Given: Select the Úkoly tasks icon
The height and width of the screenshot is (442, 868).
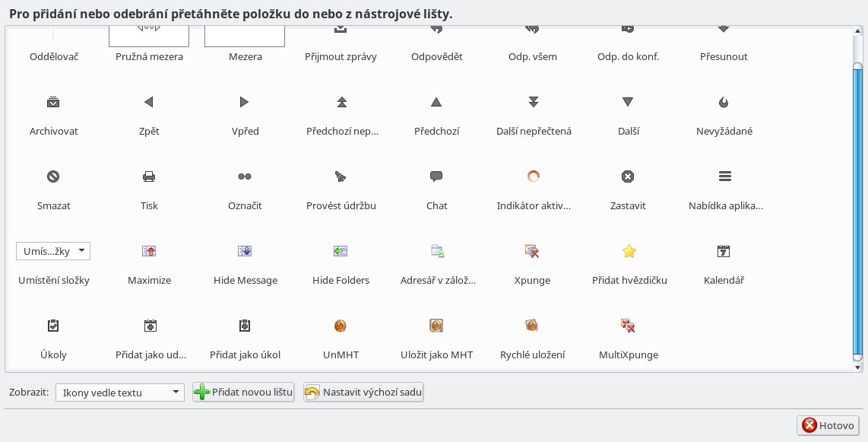Looking at the screenshot, I should (x=53, y=326).
